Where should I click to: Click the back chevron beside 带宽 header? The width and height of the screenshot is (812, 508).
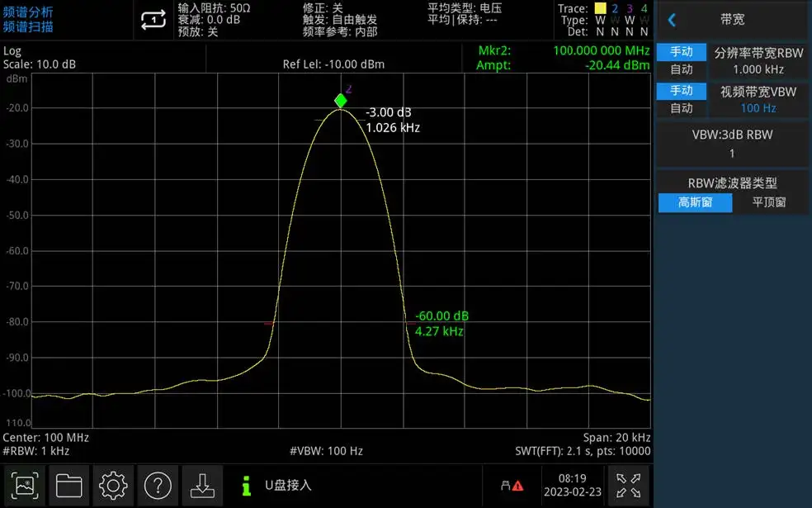[671, 20]
